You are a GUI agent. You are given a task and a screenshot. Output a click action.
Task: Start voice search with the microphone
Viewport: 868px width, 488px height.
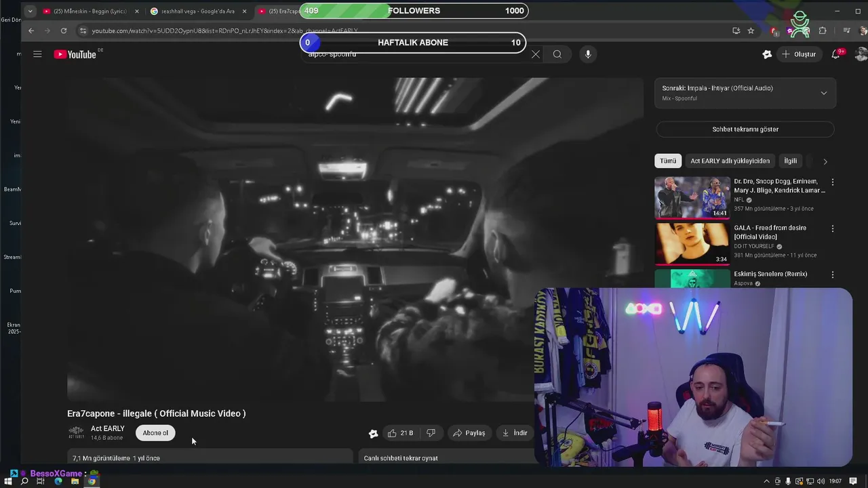click(x=588, y=54)
